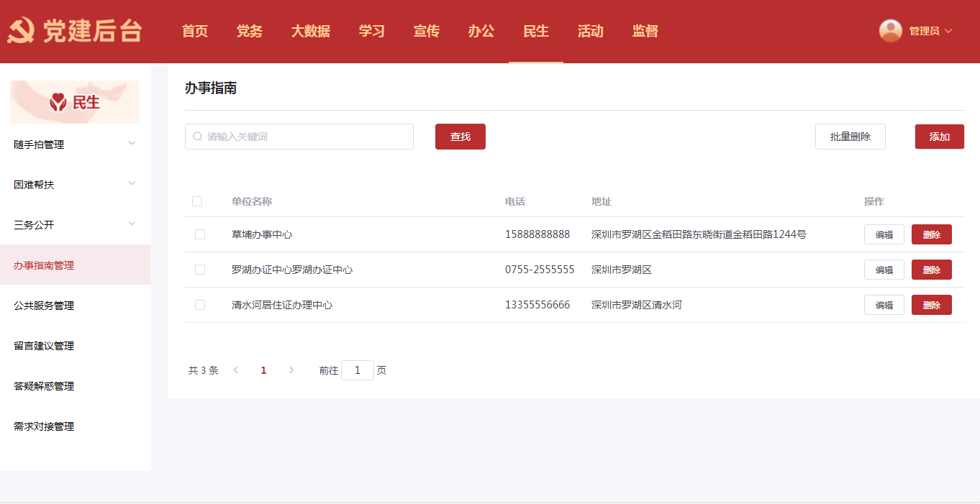Check the box for 草埔办事中心 row

coord(200,234)
